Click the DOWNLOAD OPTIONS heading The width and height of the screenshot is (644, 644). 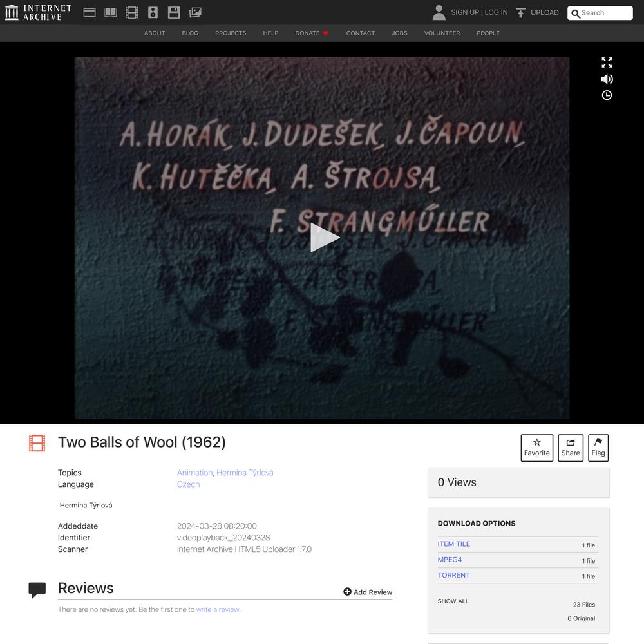[x=477, y=523]
